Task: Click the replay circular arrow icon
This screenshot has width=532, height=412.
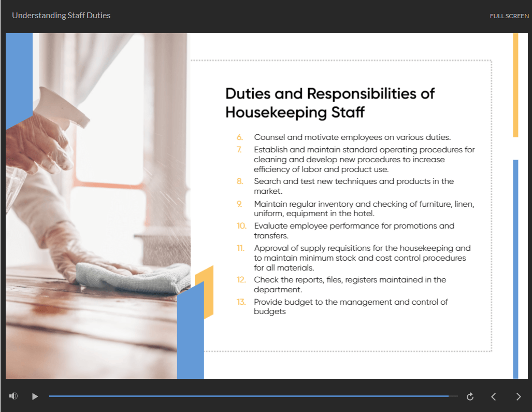Action: 470,396
